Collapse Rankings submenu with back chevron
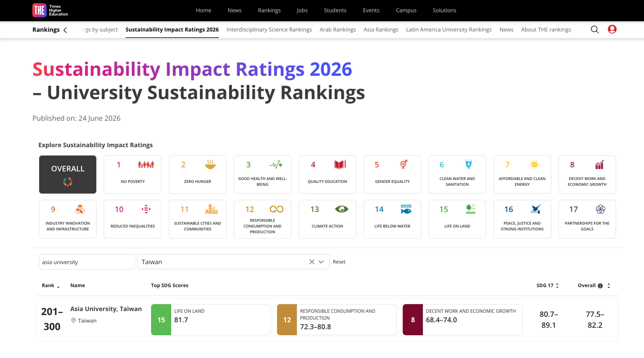Viewport: 644px width, 358px height. [65, 30]
